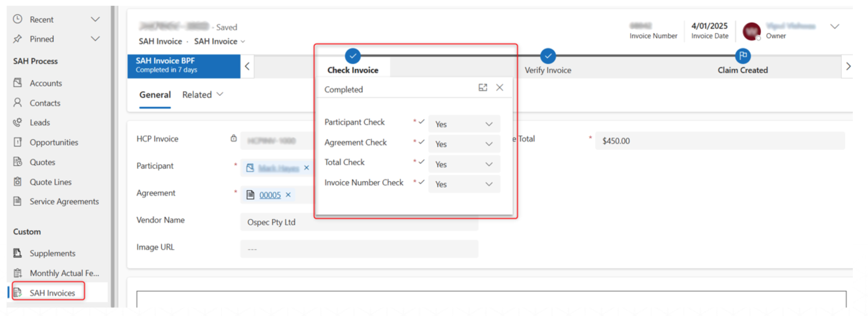Open the Quotes icon in navigation
The image size is (868, 316).
tap(17, 162)
